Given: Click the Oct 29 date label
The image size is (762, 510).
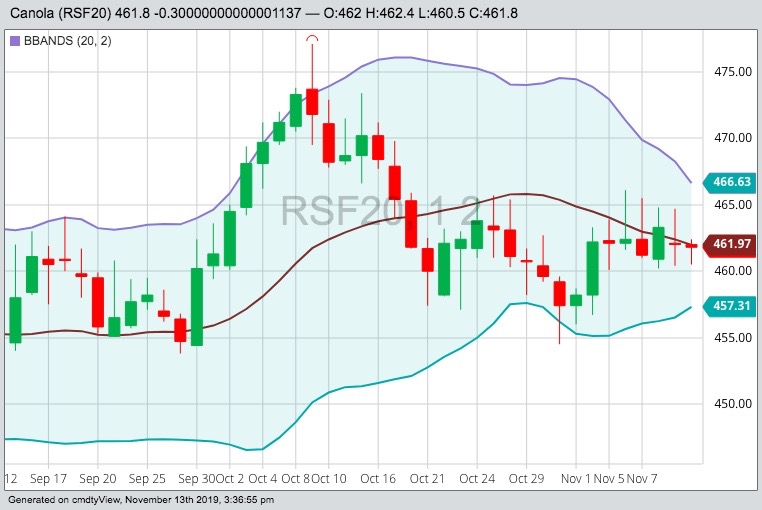Looking at the screenshot, I should pyautogui.click(x=525, y=479).
